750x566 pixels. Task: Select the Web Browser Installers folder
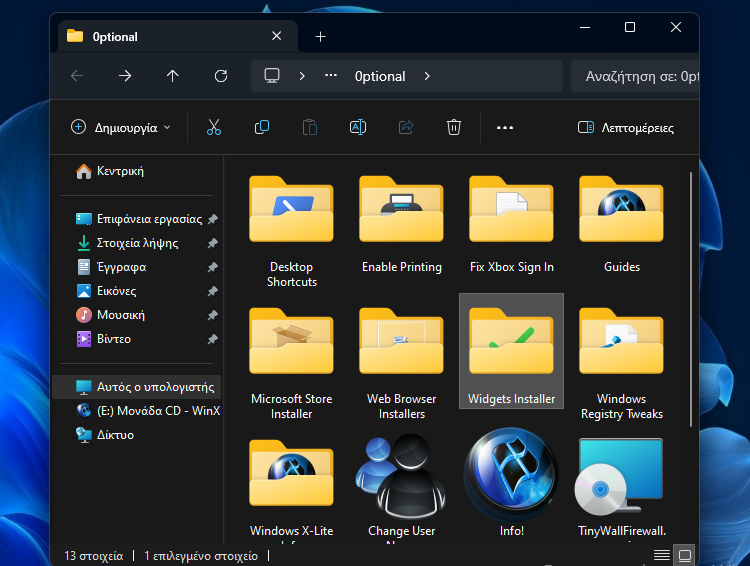point(401,363)
